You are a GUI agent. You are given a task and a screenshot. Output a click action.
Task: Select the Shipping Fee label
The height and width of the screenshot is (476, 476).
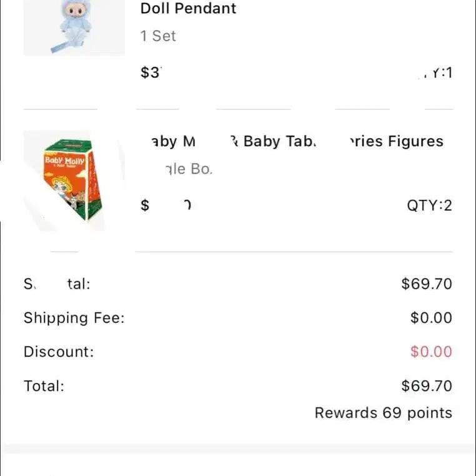74,318
